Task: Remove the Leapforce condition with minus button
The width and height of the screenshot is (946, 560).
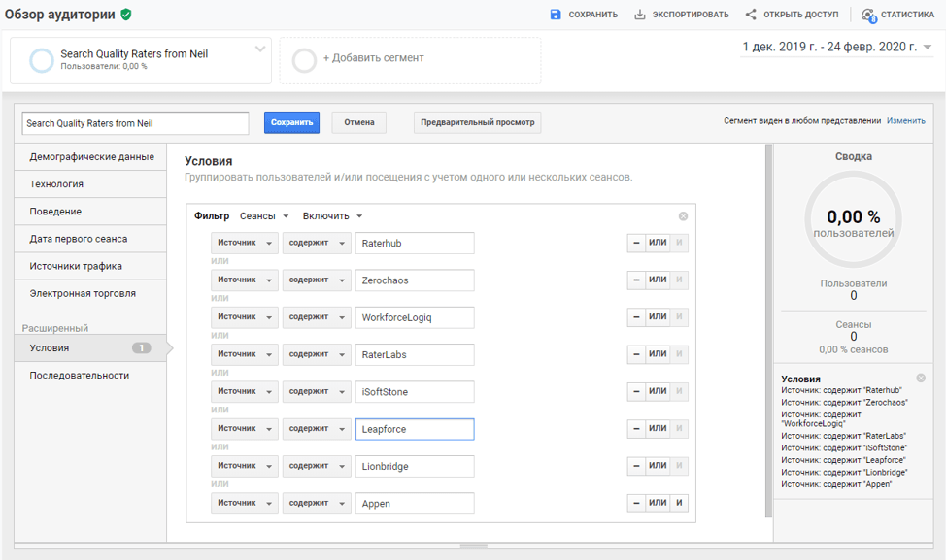Action: coord(636,429)
